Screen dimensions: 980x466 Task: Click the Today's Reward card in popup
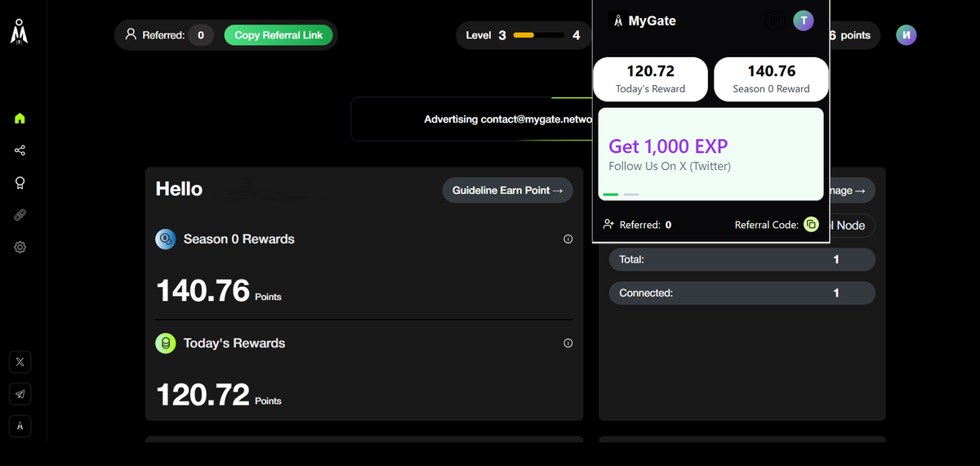pyautogui.click(x=651, y=78)
